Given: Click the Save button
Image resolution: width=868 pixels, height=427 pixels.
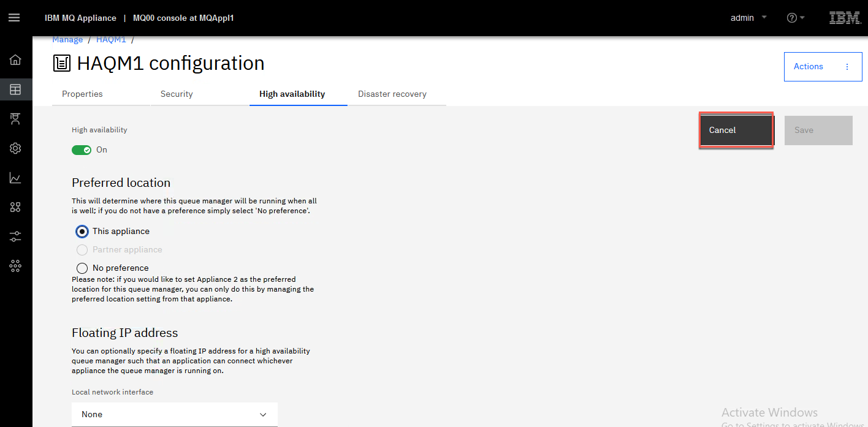Looking at the screenshot, I should (818, 130).
